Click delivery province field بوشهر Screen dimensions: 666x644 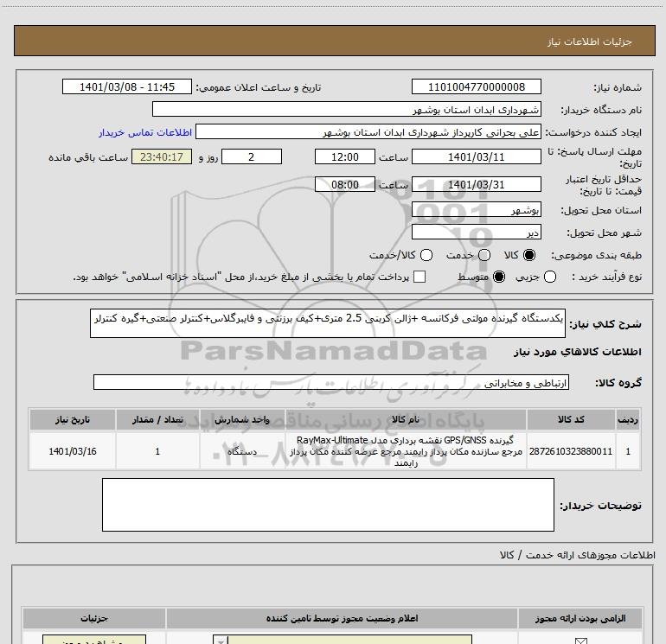point(476,209)
